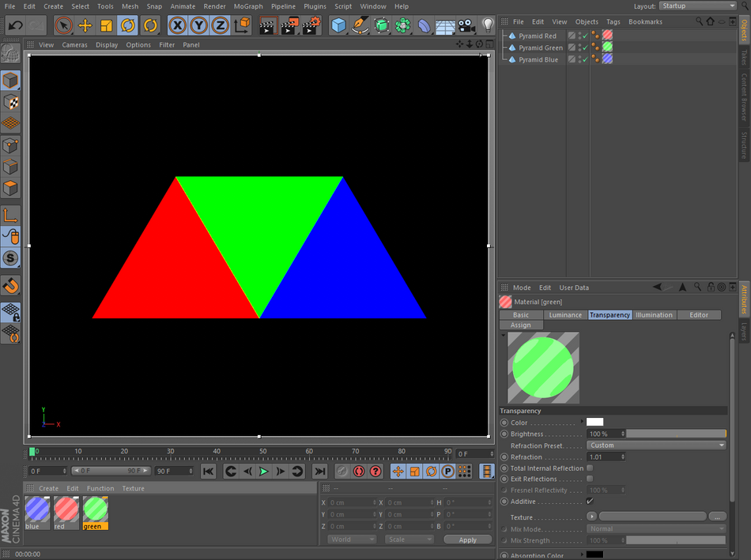Click the Assign button
751x560 pixels.
521,325
